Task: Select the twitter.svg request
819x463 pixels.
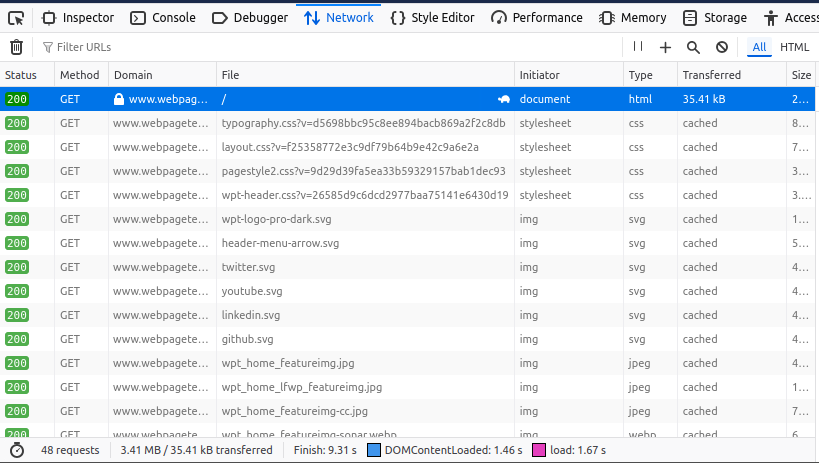Action: tap(407, 268)
